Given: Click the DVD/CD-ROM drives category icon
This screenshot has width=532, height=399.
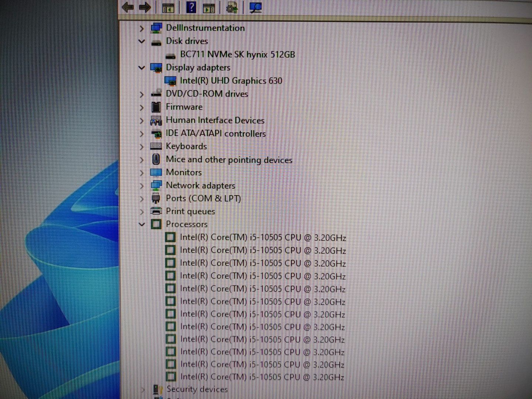Looking at the screenshot, I should pyautogui.click(x=156, y=93).
